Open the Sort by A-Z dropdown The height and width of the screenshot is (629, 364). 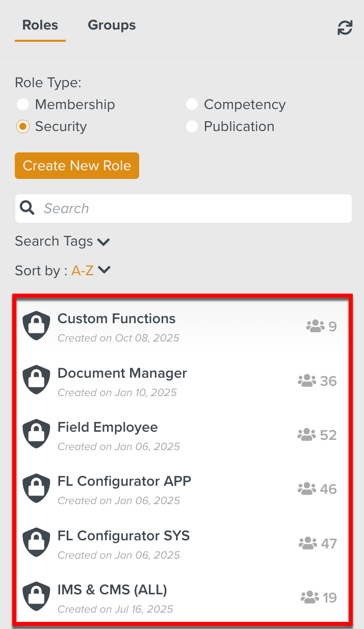click(91, 270)
